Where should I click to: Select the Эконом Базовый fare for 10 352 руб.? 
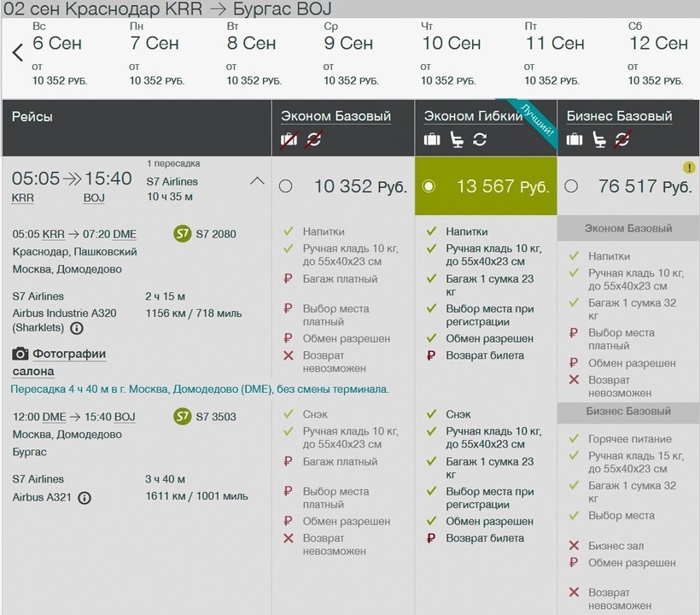286,186
